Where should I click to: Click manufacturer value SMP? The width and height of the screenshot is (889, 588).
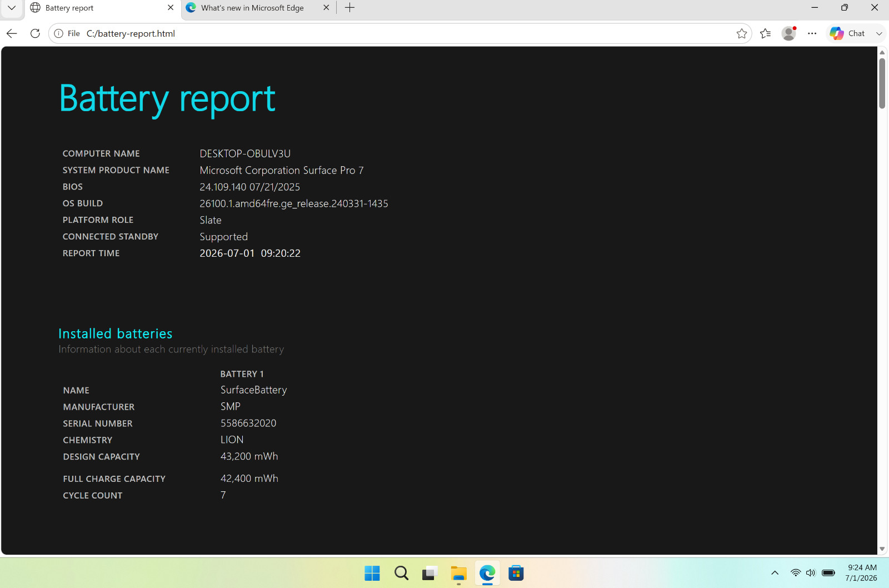tap(231, 407)
